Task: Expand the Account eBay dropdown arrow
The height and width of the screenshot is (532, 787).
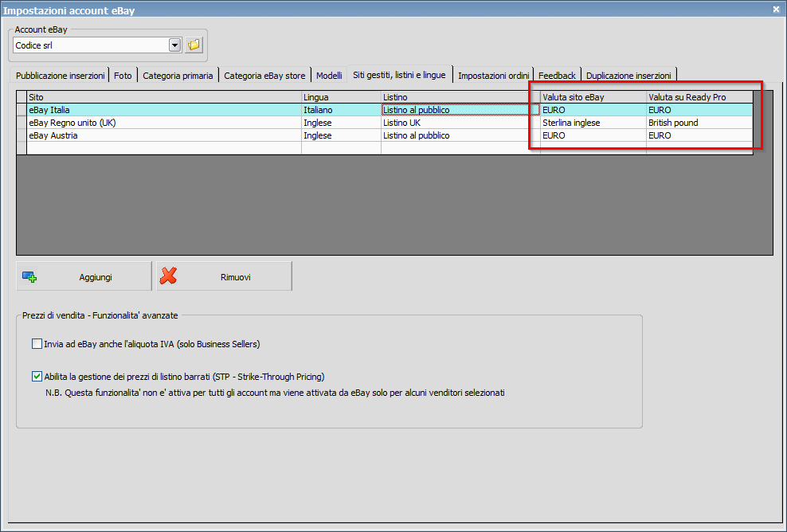Action: click(x=174, y=45)
